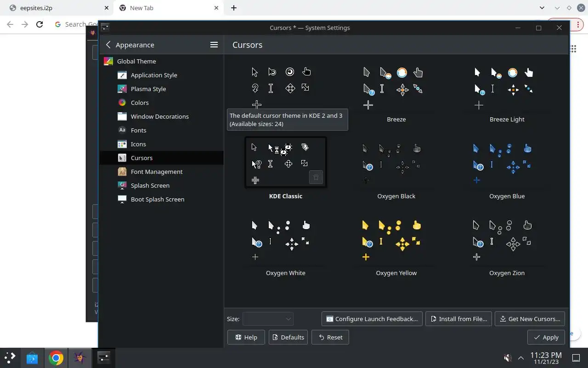Click the Fonts 'Aa' icon

[122, 130]
